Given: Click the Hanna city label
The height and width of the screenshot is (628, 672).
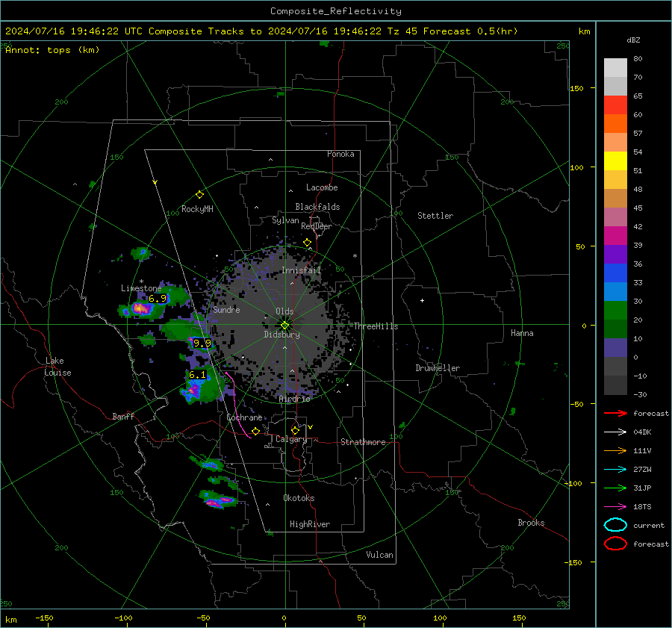Looking at the screenshot, I should pyautogui.click(x=522, y=333).
